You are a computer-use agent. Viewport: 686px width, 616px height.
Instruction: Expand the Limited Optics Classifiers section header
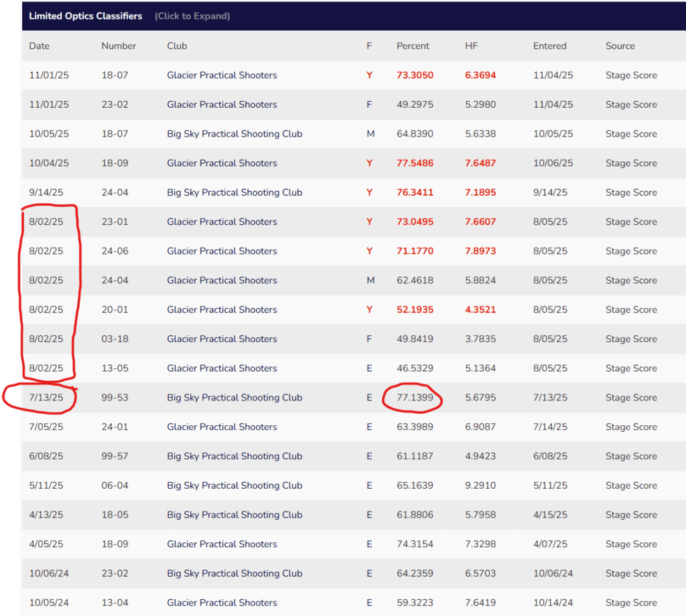(x=86, y=16)
